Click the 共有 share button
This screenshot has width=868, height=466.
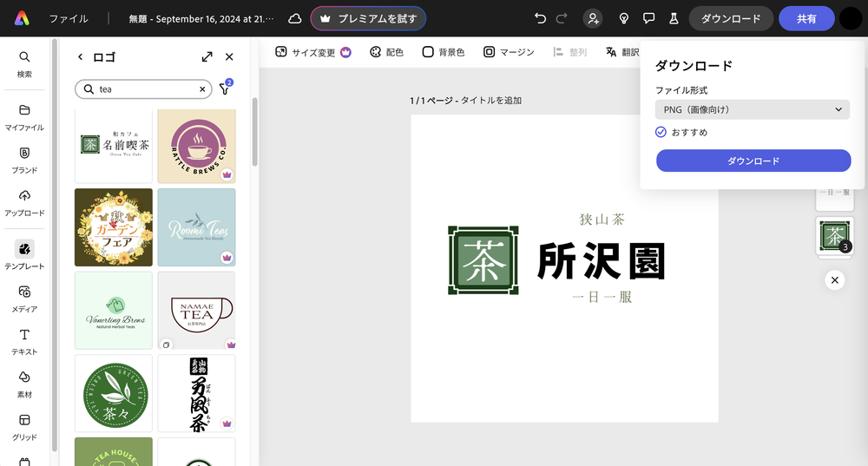pos(806,19)
